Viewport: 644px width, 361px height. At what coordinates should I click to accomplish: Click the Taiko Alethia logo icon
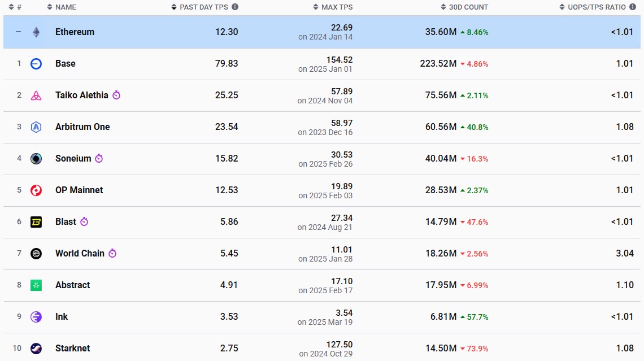pos(36,95)
